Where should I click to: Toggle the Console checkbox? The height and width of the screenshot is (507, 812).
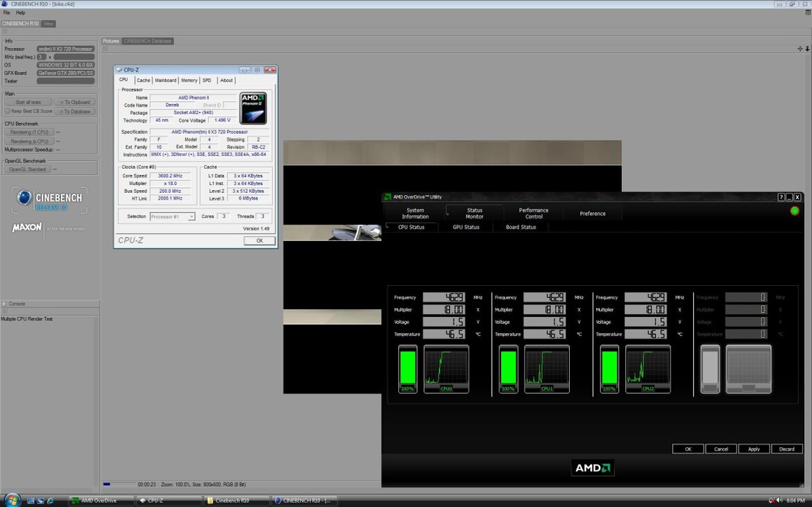[4, 304]
